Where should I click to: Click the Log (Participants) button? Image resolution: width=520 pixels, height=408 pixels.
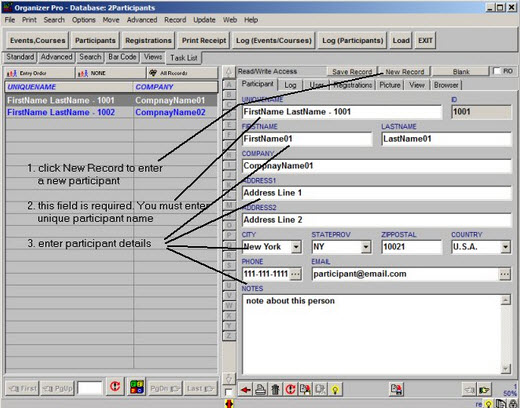353,41
